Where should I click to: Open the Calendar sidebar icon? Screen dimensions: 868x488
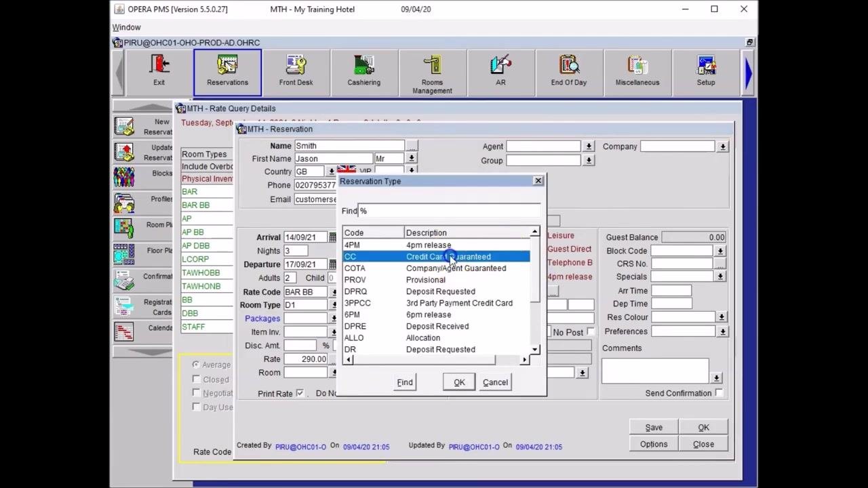[x=124, y=331]
